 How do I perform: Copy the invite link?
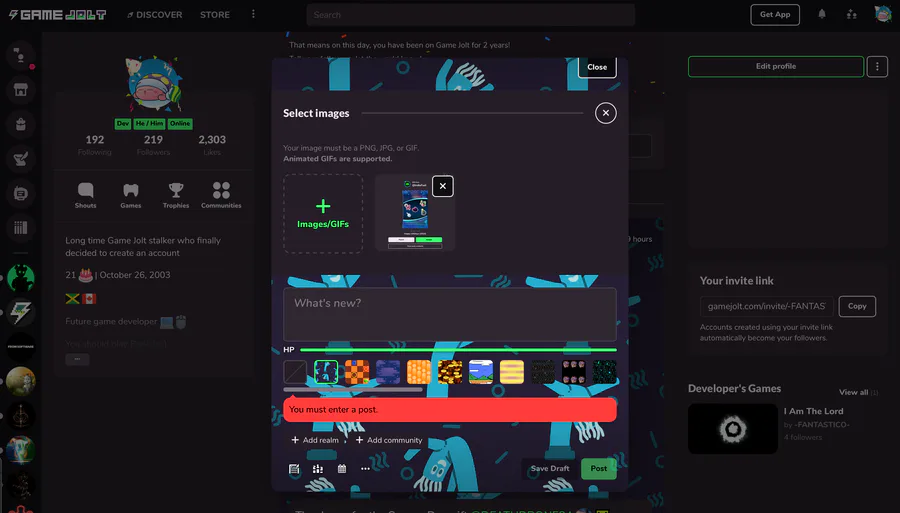857,306
